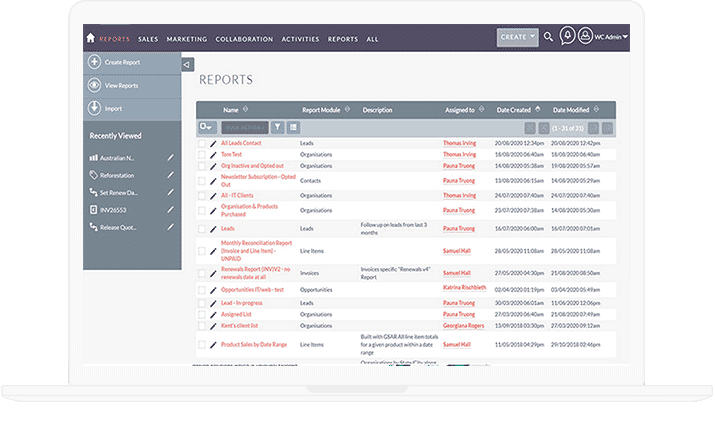Open the Marketing menu
Image resolution: width=715 pixels, height=430 pixels.
(186, 39)
